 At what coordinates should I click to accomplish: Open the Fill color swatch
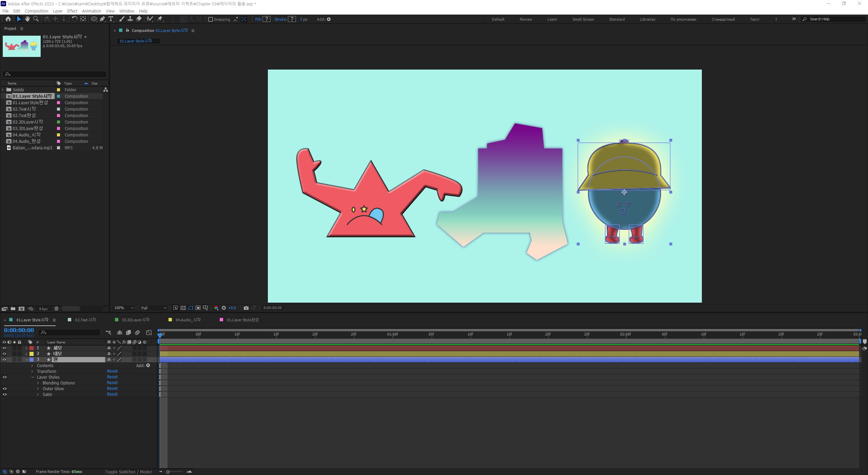[267, 19]
